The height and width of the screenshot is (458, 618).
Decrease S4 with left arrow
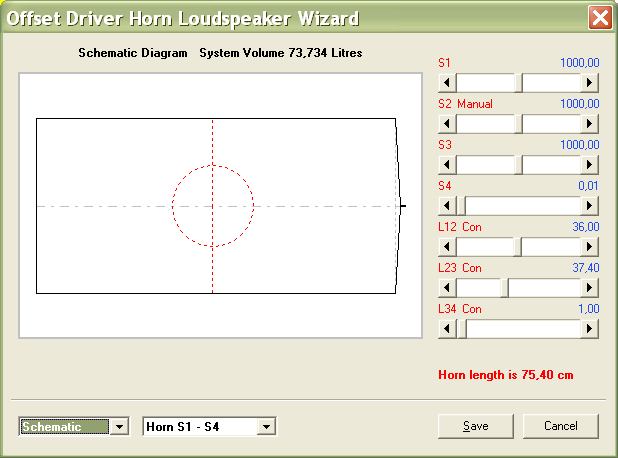pyautogui.click(x=447, y=206)
